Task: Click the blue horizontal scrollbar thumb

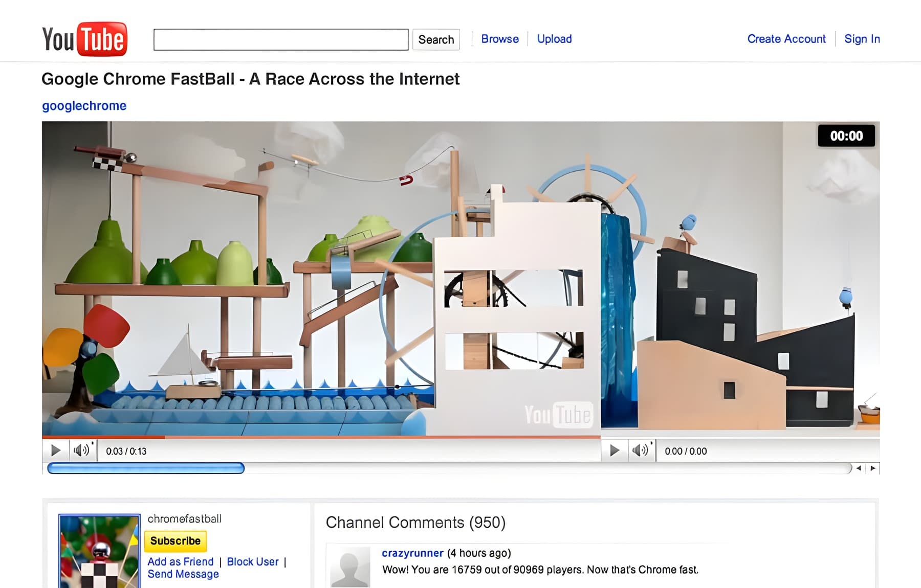Action: [x=146, y=468]
